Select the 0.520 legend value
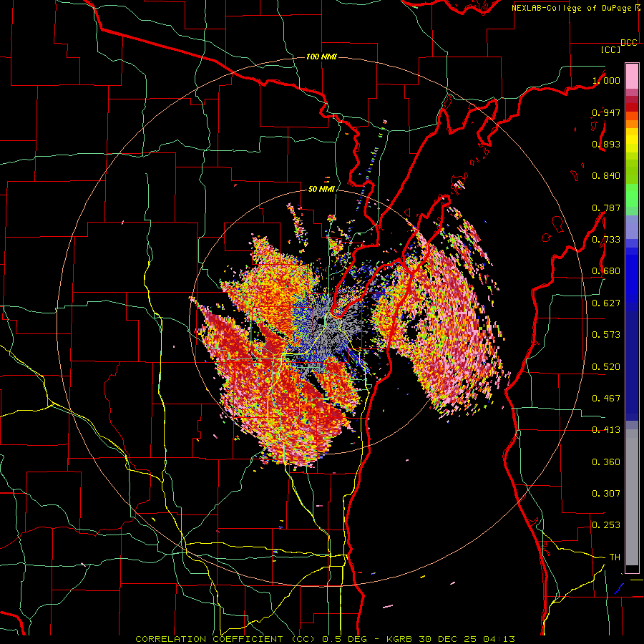Screen dimensions: 644x644 [606, 367]
